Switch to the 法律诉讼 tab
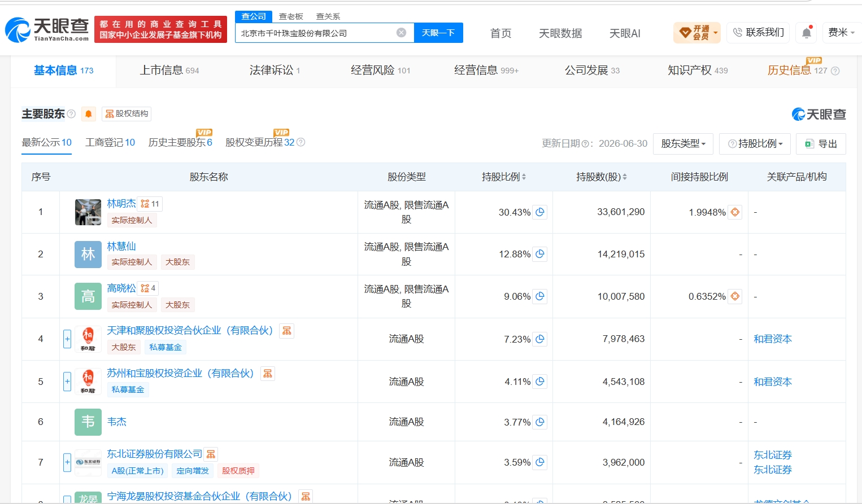862x504 pixels. point(275,71)
